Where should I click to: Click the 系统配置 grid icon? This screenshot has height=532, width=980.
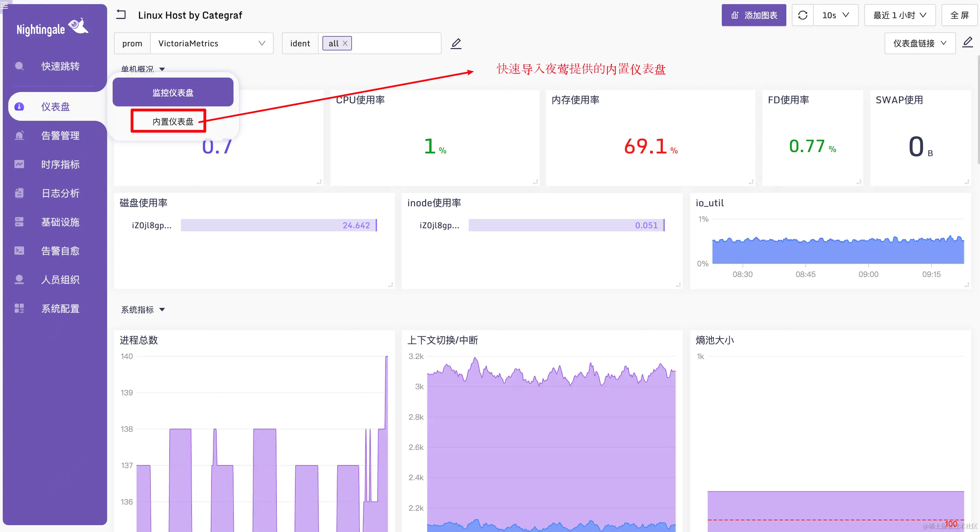19,309
